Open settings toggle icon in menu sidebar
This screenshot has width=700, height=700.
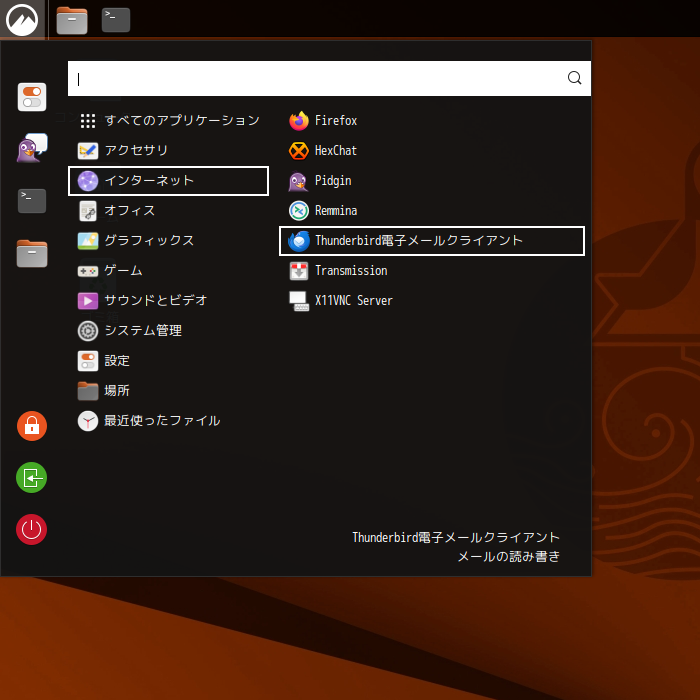[32, 97]
